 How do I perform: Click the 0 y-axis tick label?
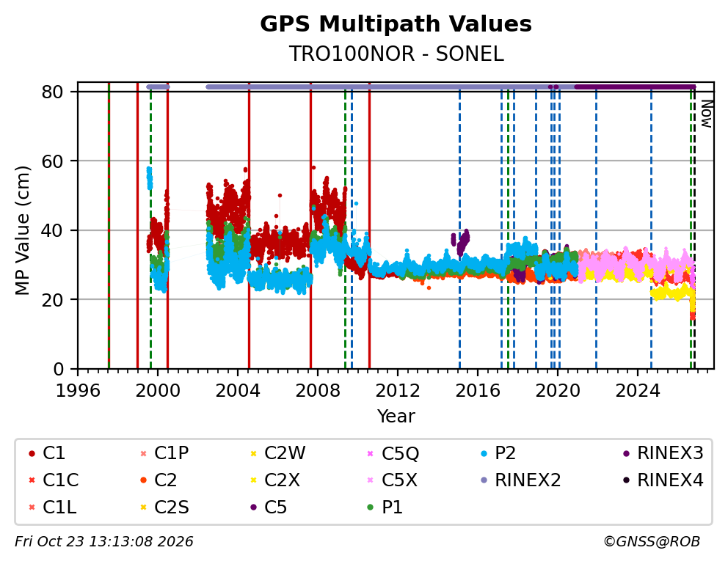pyautogui.click(x=58, y=370)
